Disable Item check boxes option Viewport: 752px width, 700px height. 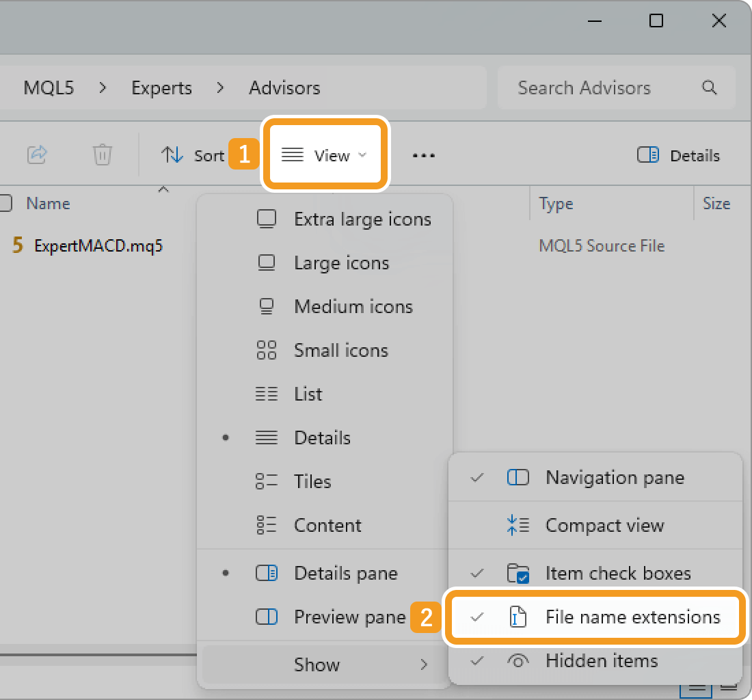(617, 574)
